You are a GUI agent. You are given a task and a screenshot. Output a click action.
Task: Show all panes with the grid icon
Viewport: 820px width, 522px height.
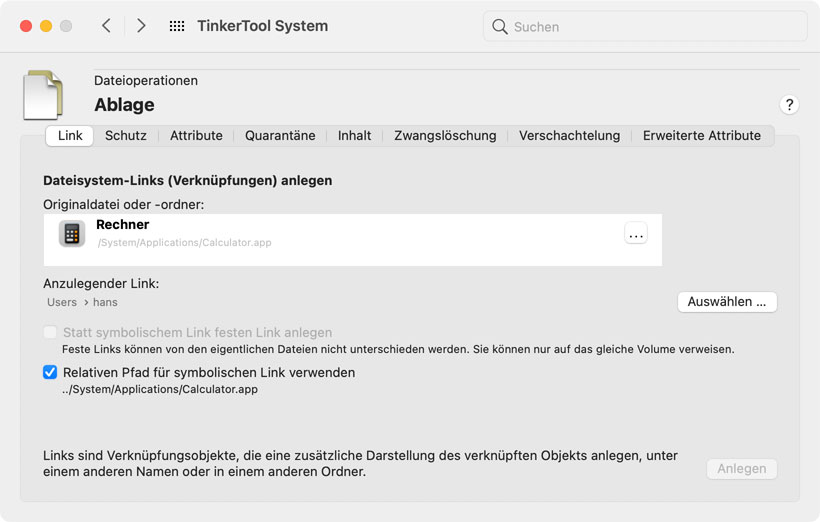click(177, 26)
